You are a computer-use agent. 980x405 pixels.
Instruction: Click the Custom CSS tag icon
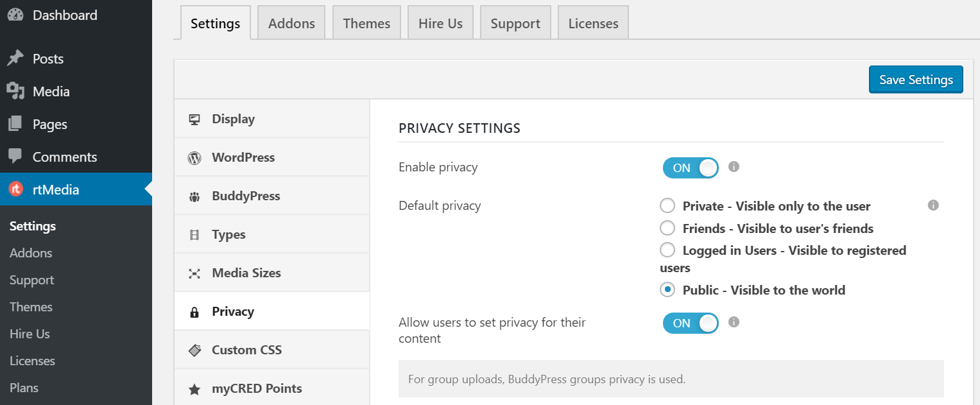click(x=194, y=349)
